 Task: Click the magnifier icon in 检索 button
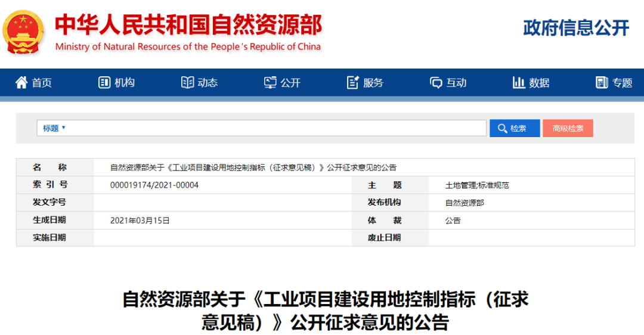coord(502,129)
